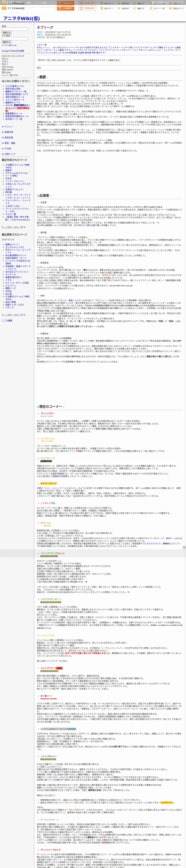This screenshot has height=868, width=186.
Task: Open recently created page 倉敷市
Action: click(8, 171)
